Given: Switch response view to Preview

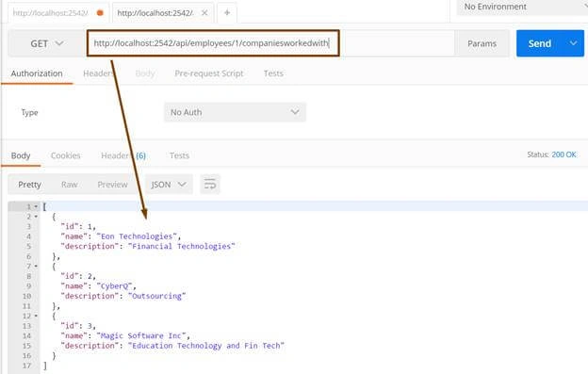Looking at the screenshot, I should [x=112, y=185].
